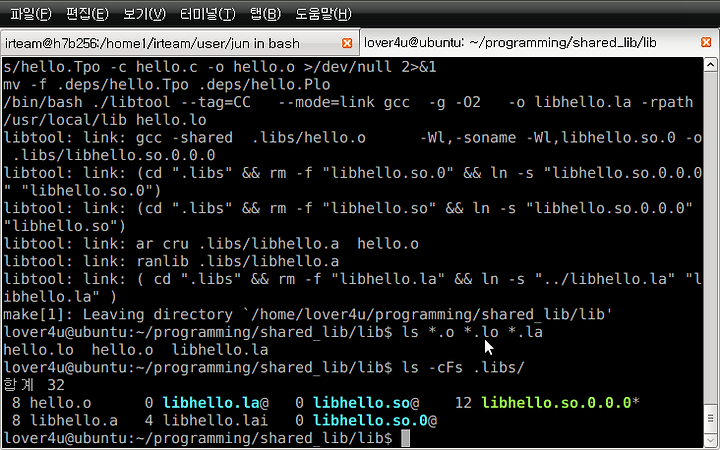This screenshot has width=720, height=450.
Task: Open the 터미널(T) menu
Action: click(208, 14)
